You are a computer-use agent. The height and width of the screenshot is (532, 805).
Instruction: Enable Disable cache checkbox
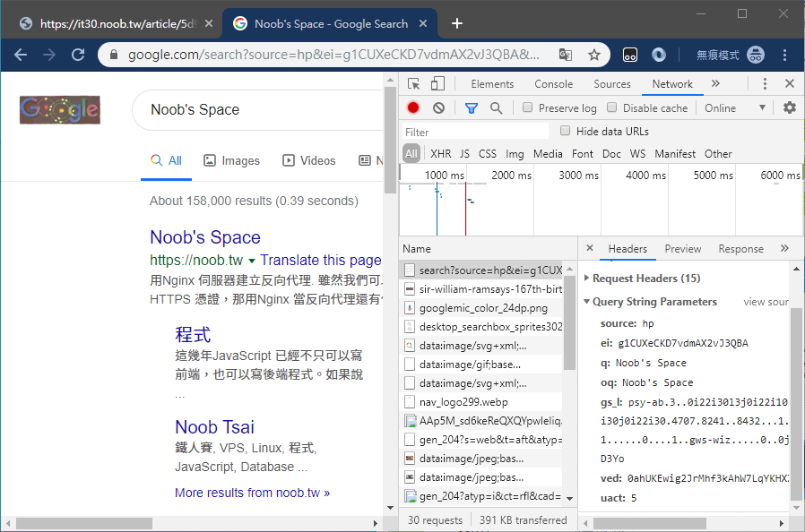(x=611, y=107)
